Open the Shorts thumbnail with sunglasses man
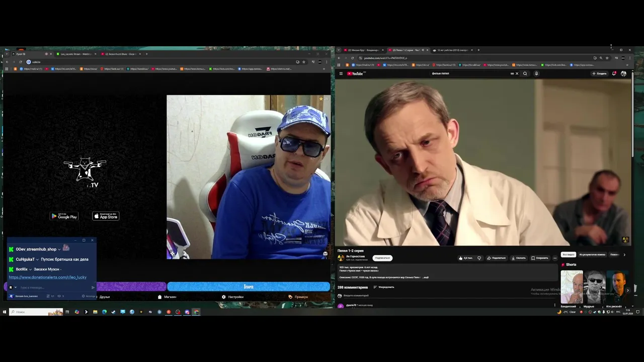 594,287
